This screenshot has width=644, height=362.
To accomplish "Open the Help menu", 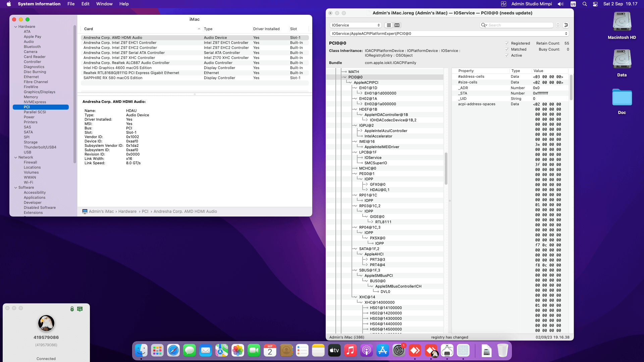I will point(124,4).
